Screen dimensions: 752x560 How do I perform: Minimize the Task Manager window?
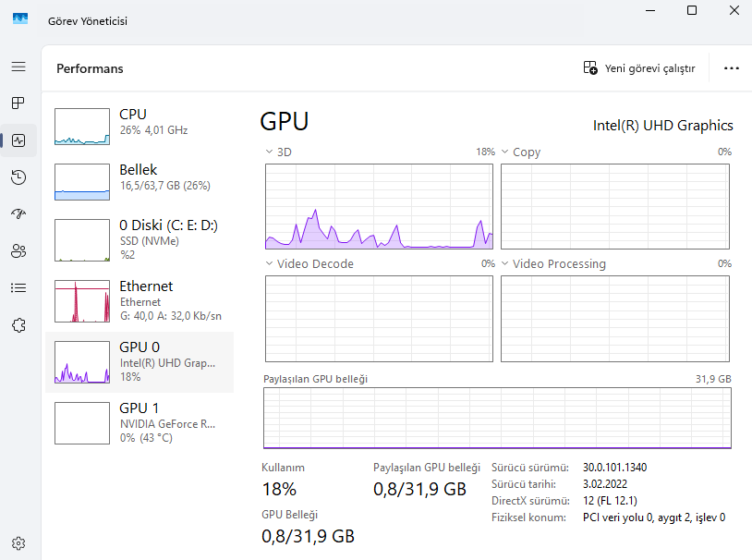click(x=650, y=10)
